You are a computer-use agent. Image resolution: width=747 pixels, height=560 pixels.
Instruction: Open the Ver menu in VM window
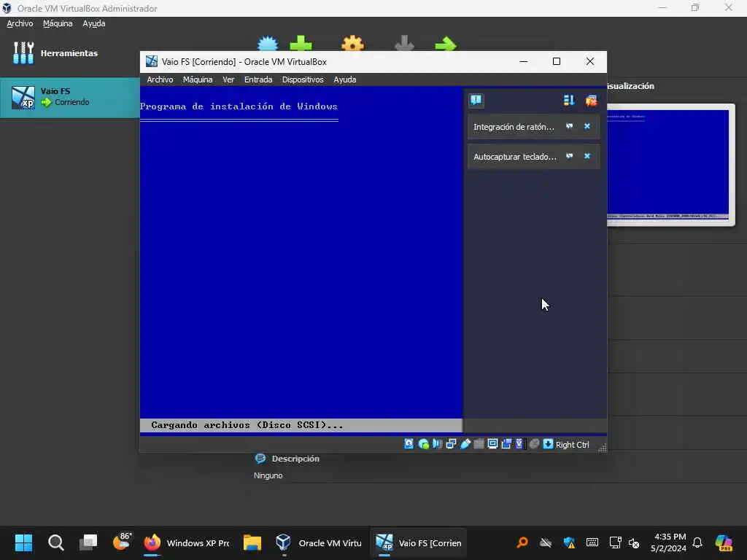pos(228,79)
